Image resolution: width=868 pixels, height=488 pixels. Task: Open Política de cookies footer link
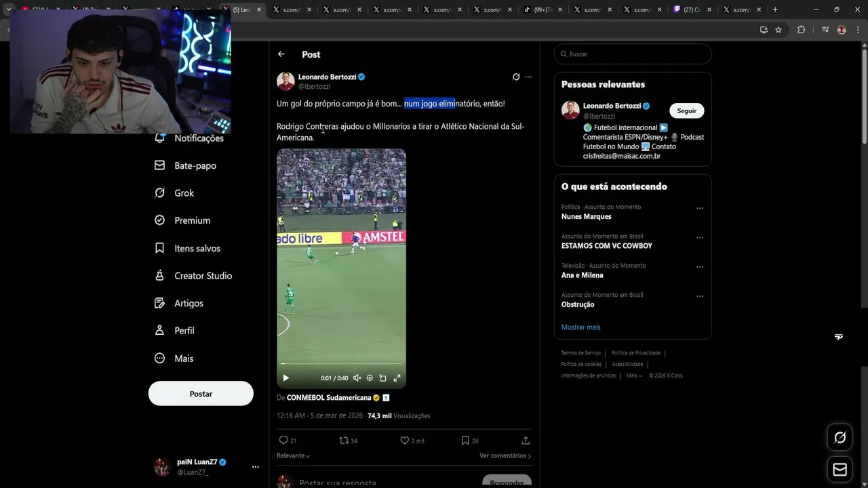[x=581, y=365]
